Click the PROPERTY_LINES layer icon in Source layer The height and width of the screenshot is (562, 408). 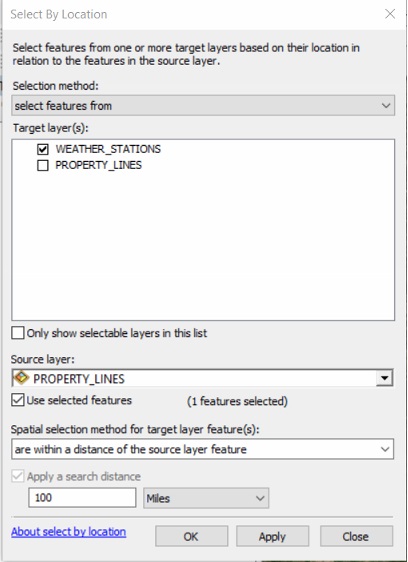21,378
